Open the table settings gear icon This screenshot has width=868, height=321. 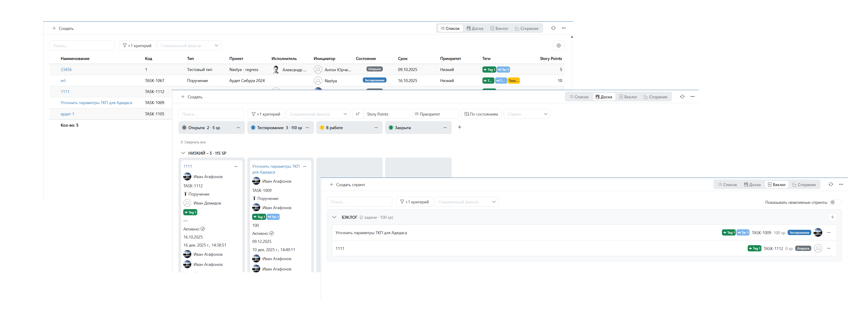[558, 45]
